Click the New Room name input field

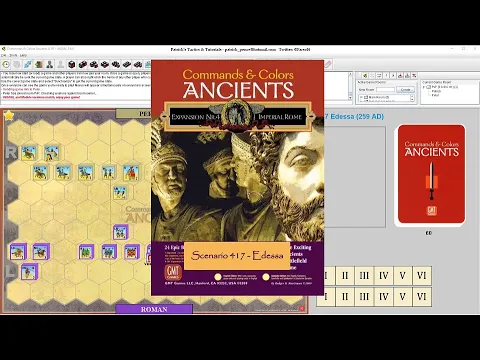click(x=385, y=90)
